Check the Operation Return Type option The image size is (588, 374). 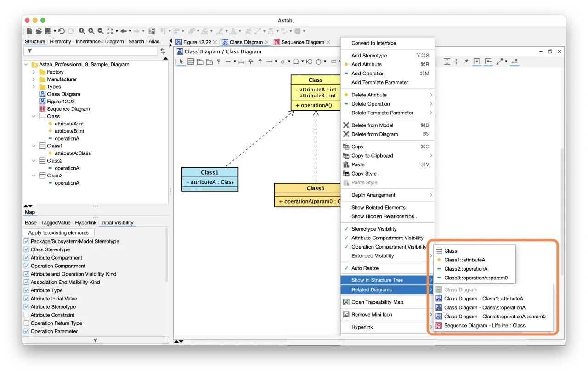point(27,323)
